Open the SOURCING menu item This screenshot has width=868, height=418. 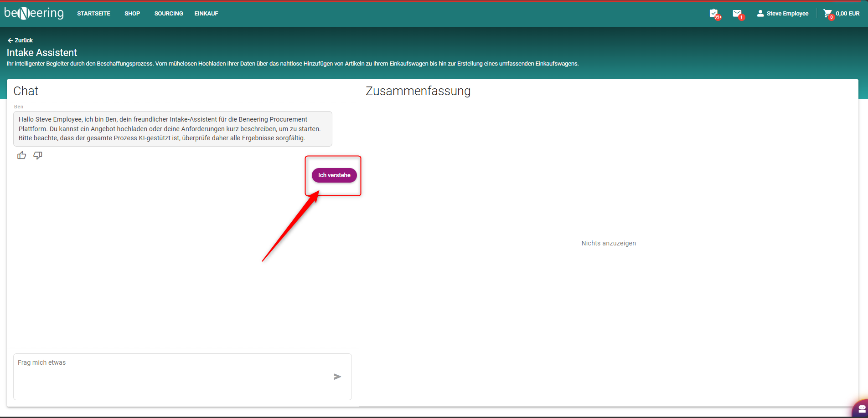click(x=169, y=14)
